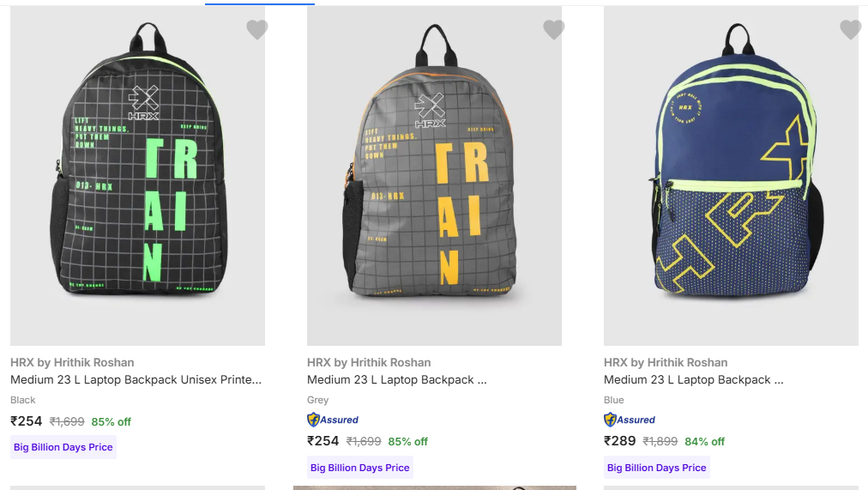Screen dimensions: 868x490
Task: Click the Black color label under first backpack
Action: coord(23,400)
